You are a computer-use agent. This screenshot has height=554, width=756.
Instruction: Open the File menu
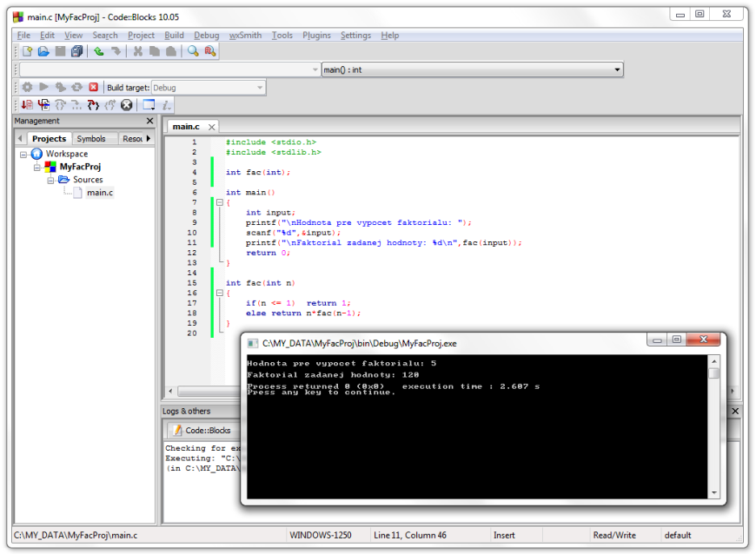23,35
